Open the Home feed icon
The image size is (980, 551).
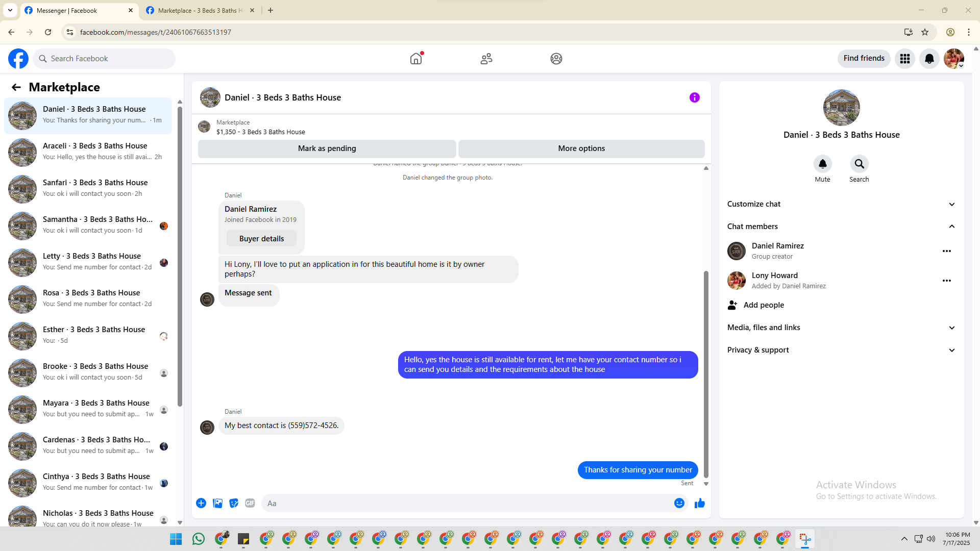[x=416, y=59]
